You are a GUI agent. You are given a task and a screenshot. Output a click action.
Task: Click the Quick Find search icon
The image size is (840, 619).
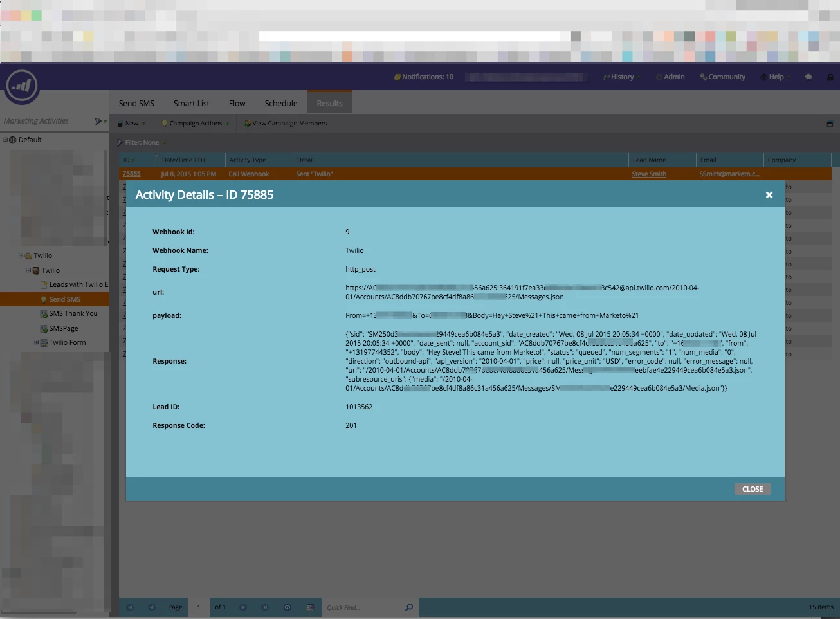(x=409, y=607)
